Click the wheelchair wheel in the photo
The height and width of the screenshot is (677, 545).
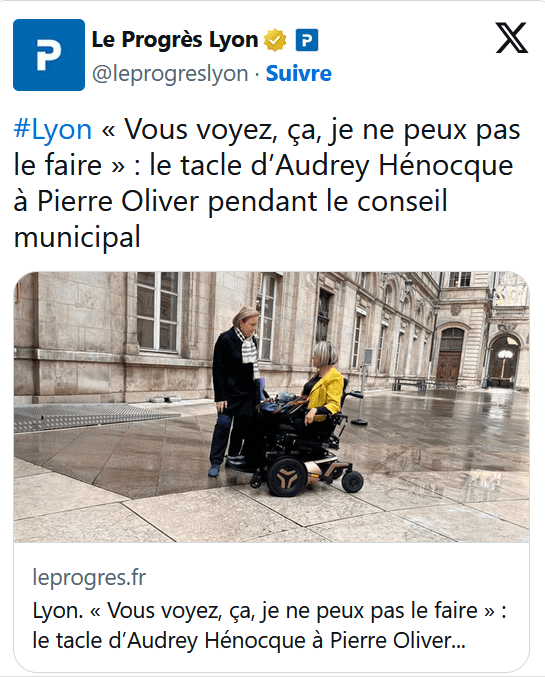[287, 477]
